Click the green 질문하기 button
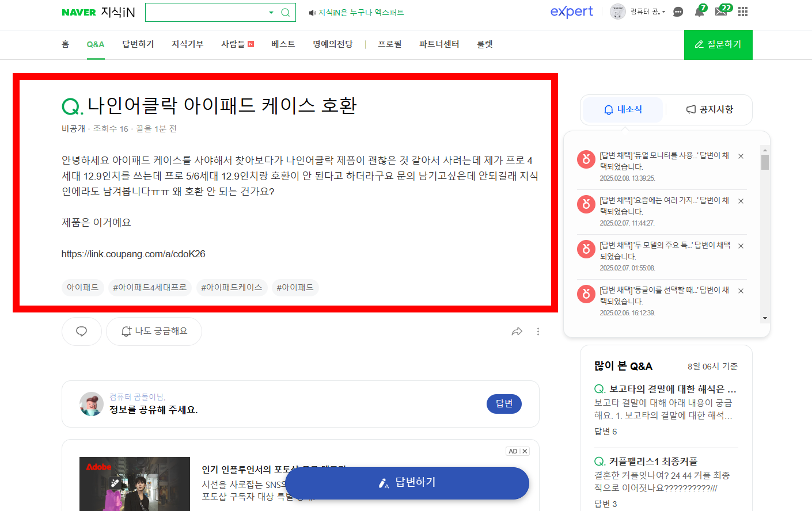 click(x=718, y=45)
